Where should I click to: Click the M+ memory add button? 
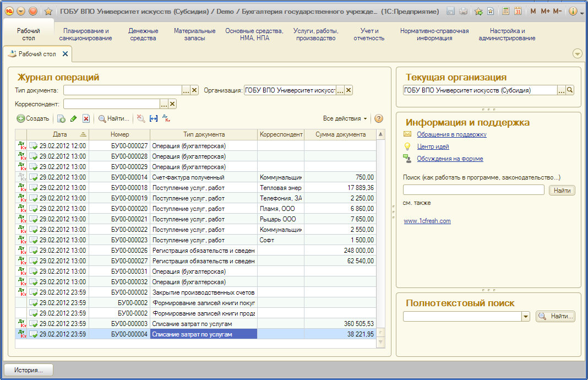[x=545, y=11]
